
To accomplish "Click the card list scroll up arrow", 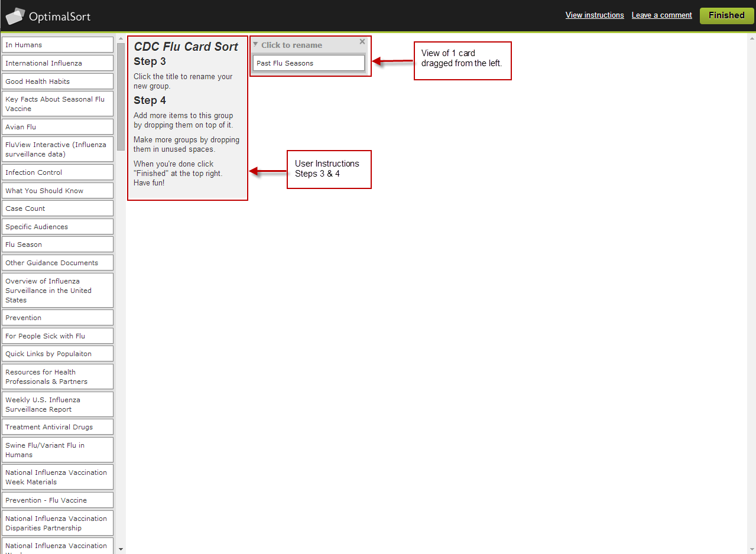I will [x=121, y=39].
